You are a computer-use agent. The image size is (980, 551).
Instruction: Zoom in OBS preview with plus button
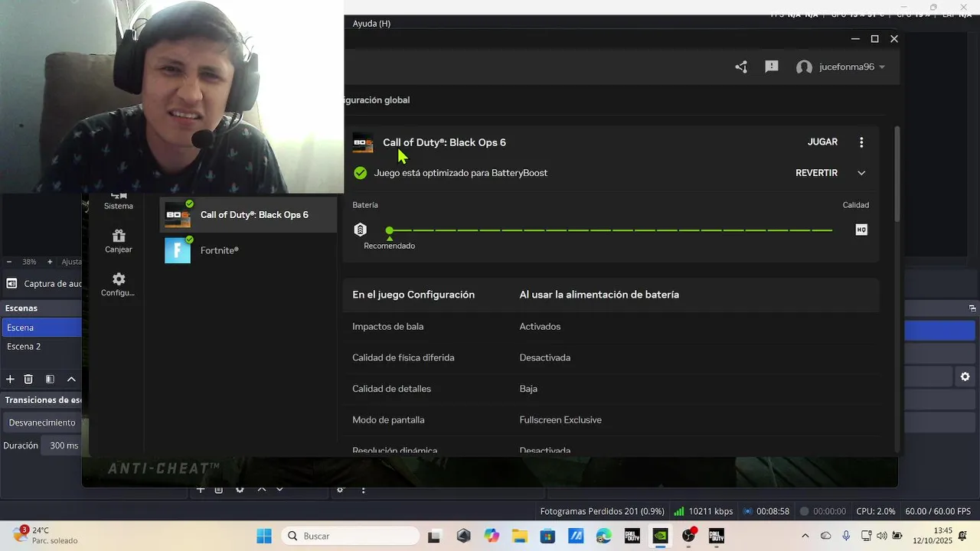click(50, 262)
